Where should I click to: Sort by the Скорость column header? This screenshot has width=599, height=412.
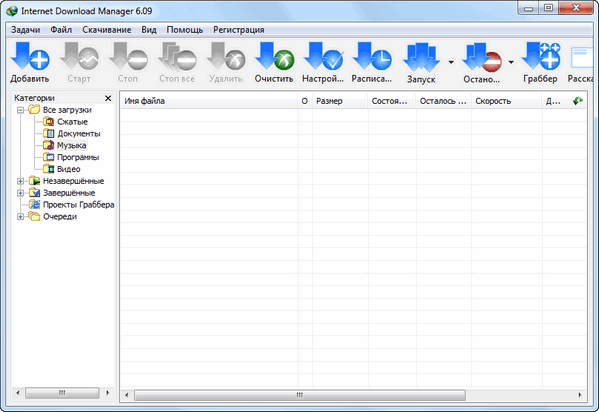(507, 101)
